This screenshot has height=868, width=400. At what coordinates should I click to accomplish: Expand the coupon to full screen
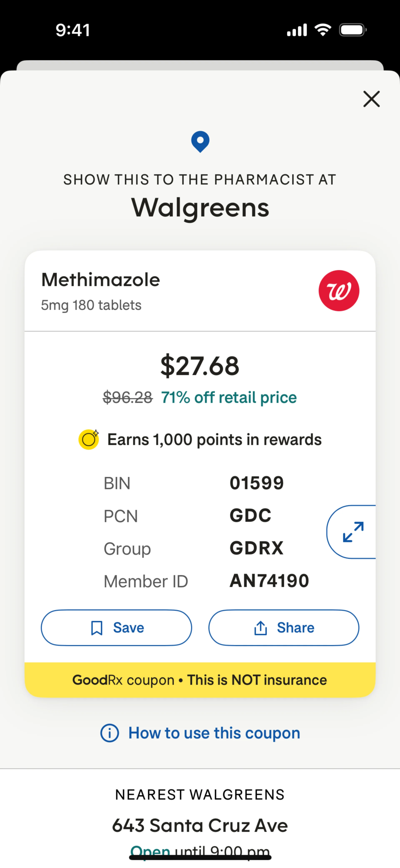point(352,532)
